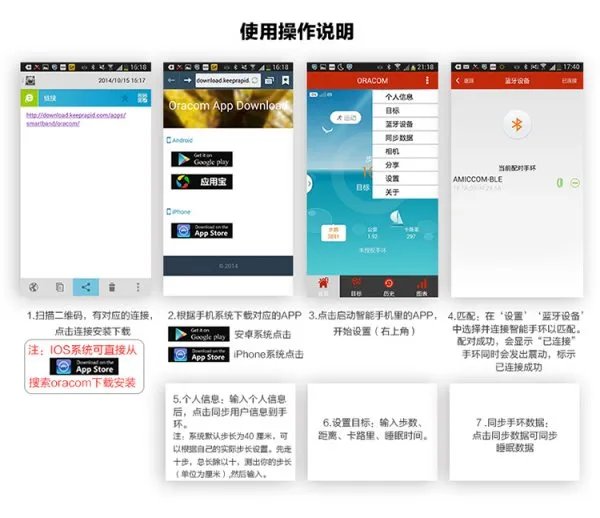The image size is (600, 518).
Task: Tap the green chat icon in message header
Action: click(x=29, y=98)
